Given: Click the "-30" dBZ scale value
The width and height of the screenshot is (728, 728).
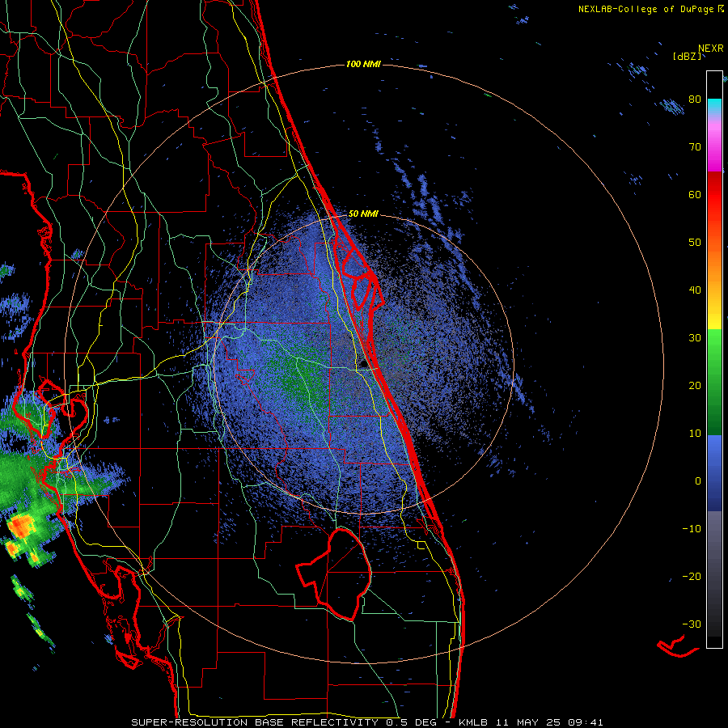Looking at the screenshot, I should (x=692, y=624).
